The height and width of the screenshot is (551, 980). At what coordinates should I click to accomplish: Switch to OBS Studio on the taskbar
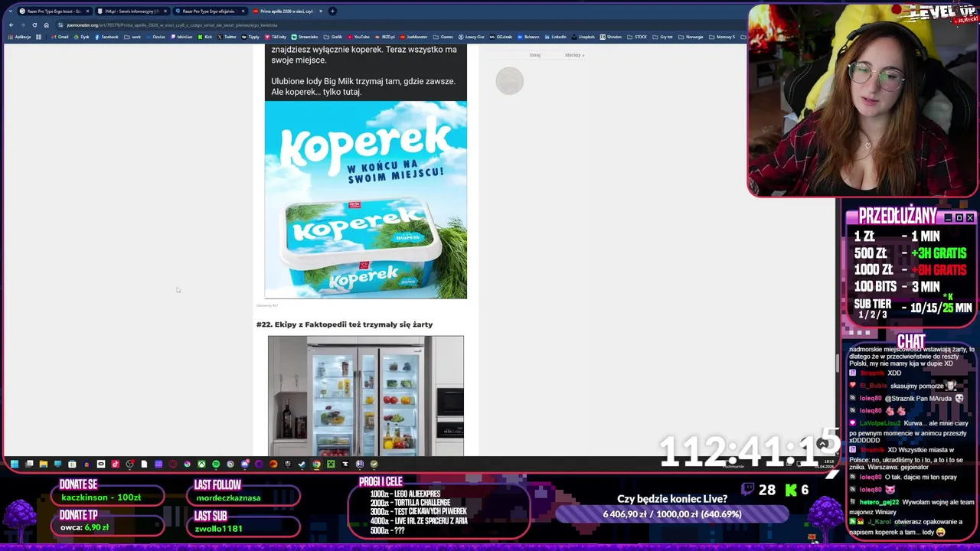[129, 464]
